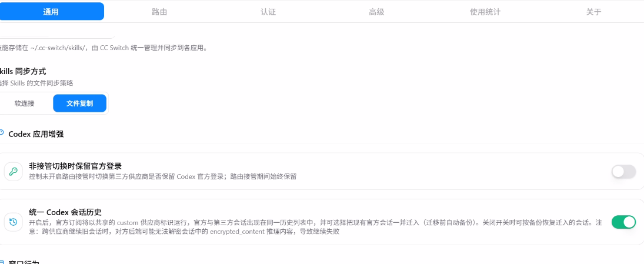Viewport: 644px width, 264px height.
Task: Disable the 统一 Codex 会话历史 switch
Action: (623, 222)
